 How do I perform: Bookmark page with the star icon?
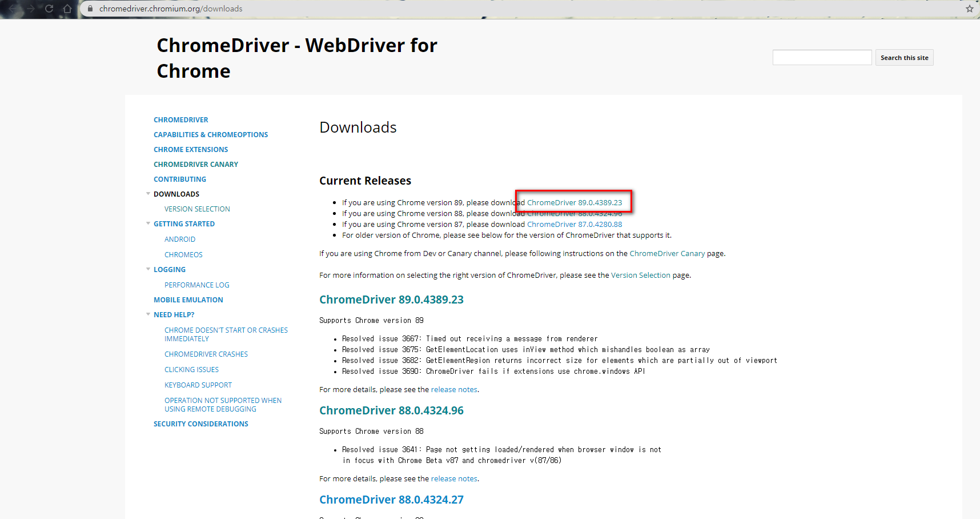point(969,9)
